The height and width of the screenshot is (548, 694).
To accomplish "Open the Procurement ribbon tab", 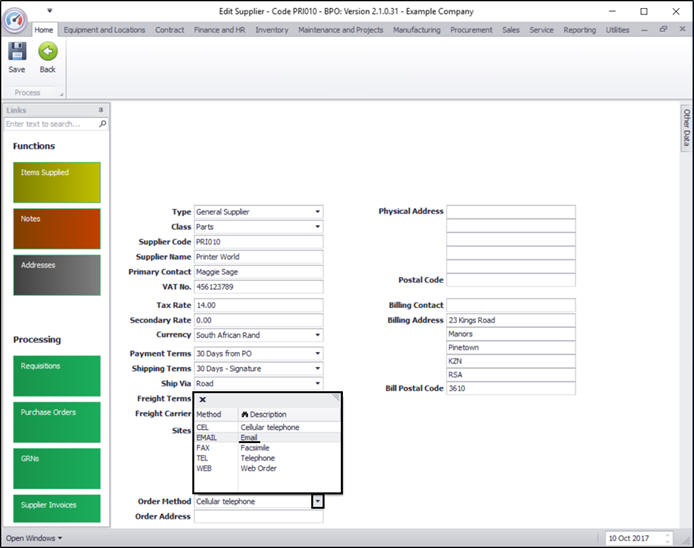I will 471,30.
